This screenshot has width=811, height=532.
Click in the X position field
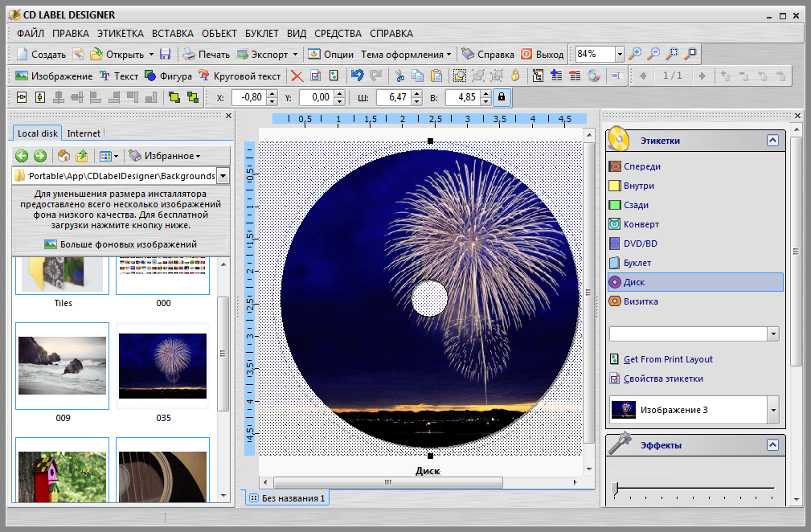[x=249, y=97]
